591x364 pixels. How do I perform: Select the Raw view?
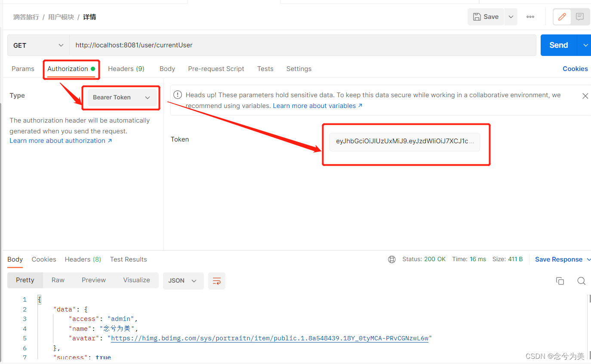pos(58,280)
